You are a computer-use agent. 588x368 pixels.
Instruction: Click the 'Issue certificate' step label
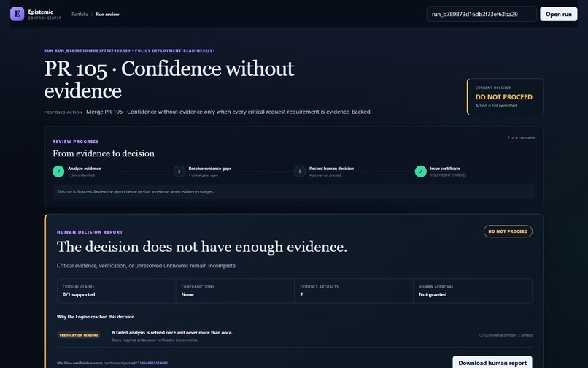(x=445, y=169)
